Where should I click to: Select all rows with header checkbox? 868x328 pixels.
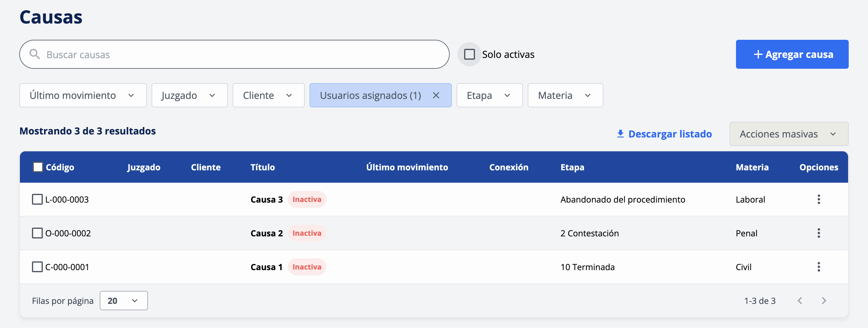(x=38, y=167)
